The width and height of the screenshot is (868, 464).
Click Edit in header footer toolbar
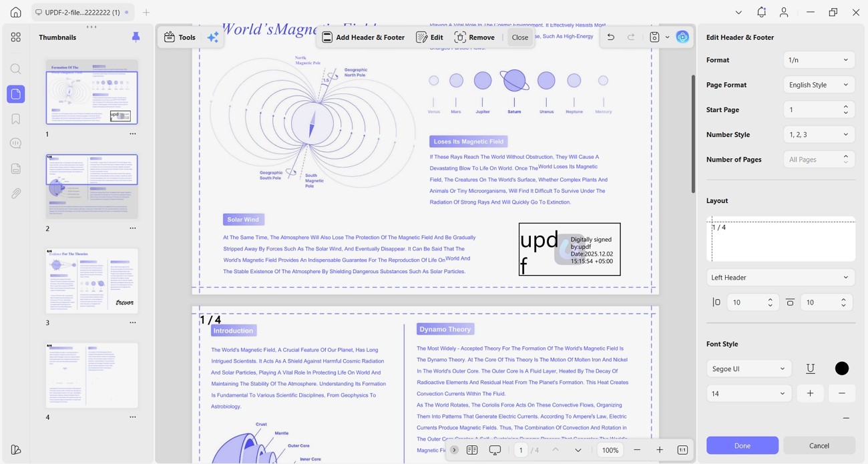point(429,37)
